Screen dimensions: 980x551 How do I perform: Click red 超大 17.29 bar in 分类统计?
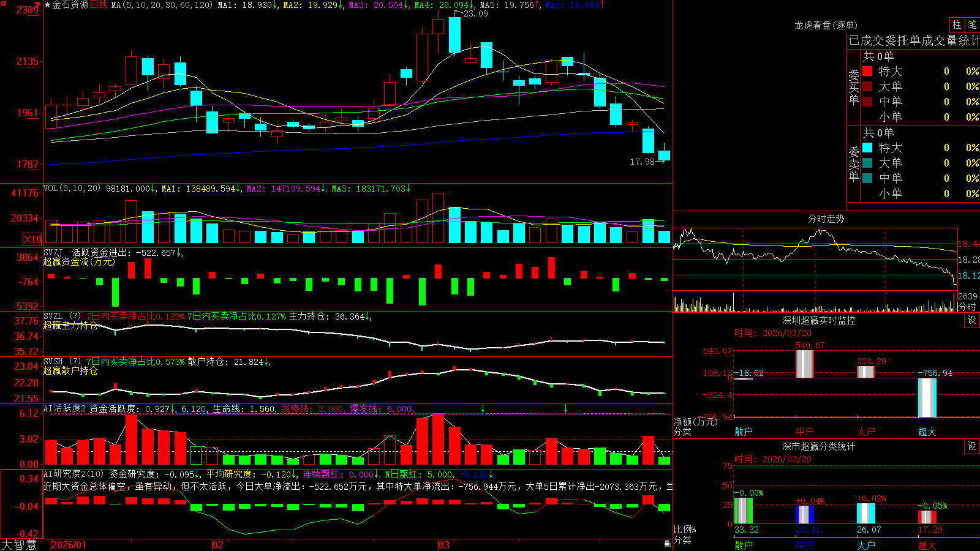(927, 517)
